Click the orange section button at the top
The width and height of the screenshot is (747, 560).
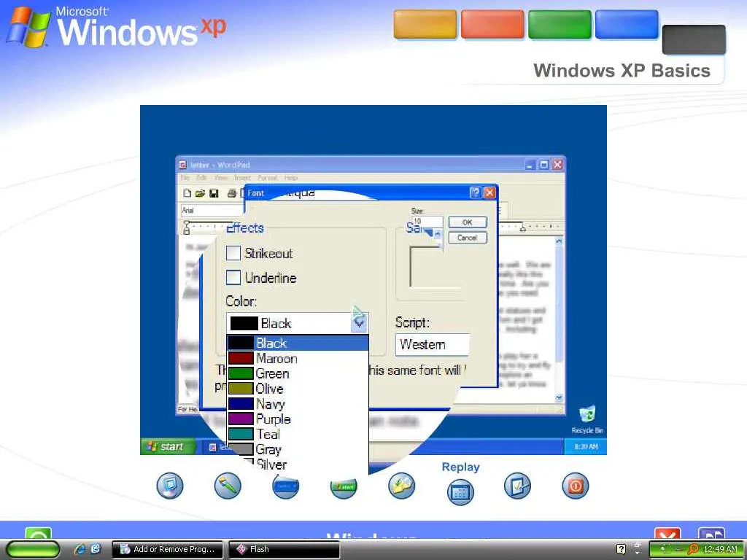coord(425,24)
